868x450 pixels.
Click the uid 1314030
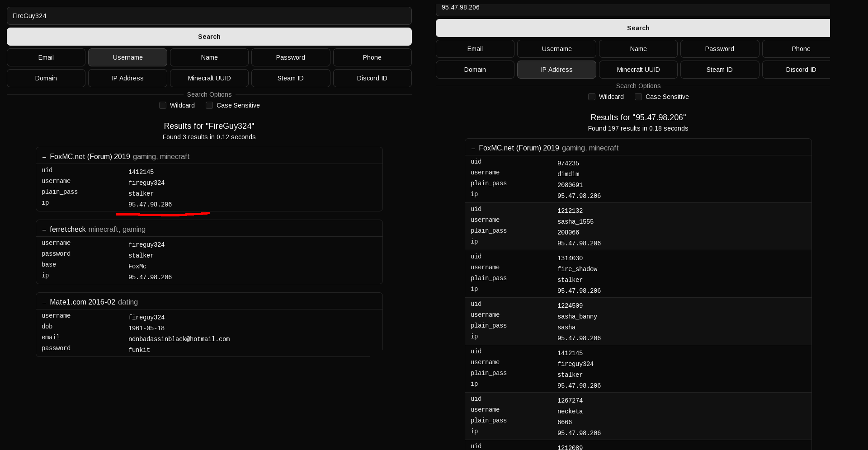570,258
